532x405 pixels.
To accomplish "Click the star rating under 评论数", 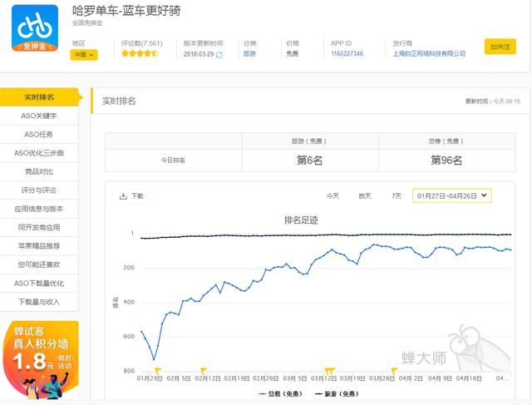I will click(x=140, y=53).
